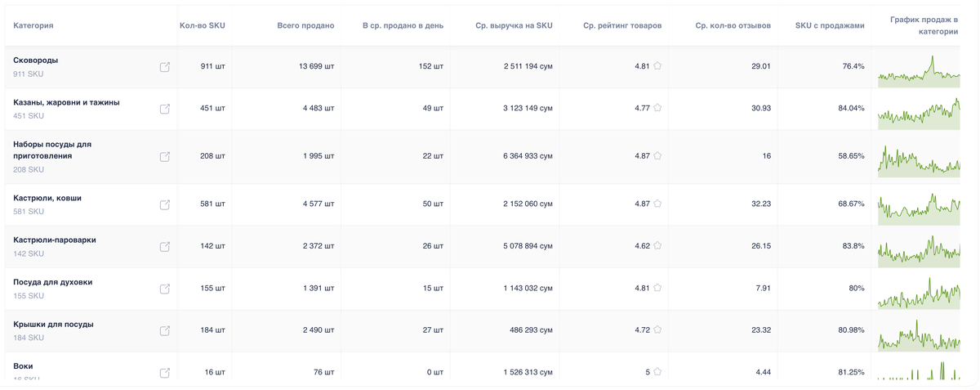Image resolution: width=980 pixels, height=390 pixels.
Task: Click the star icon next to Сковороды rating
Action: tap(657, 66)
